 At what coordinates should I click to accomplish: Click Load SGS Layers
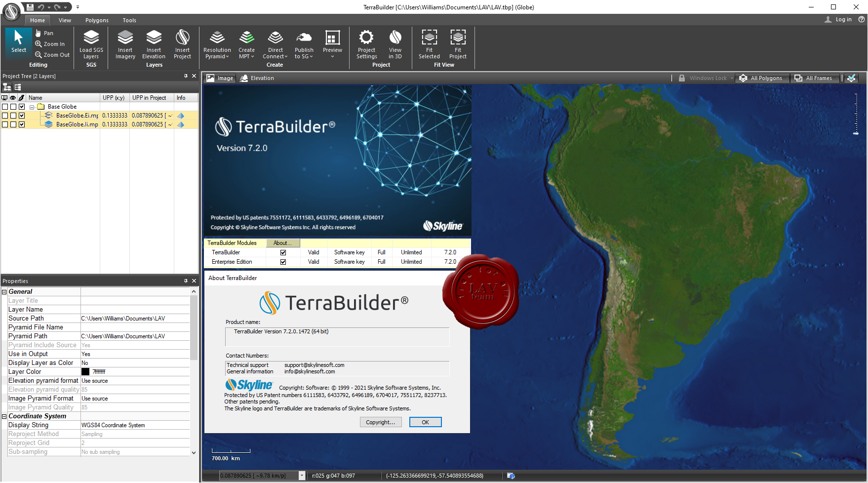tap(91, 44)
